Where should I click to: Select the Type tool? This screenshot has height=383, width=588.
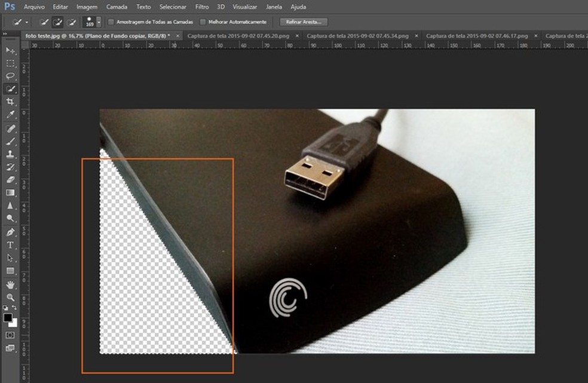pyautogui.click(x=10, y=245)
